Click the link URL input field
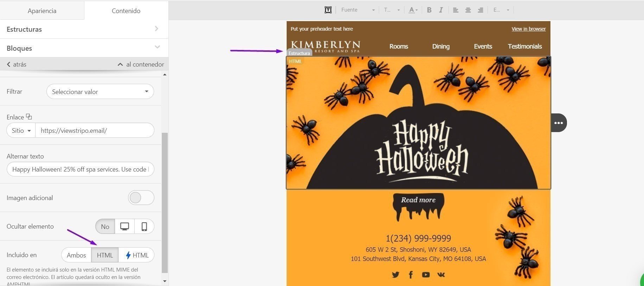This screenshot has width=644, height=286. pyautogui.click(x=95, y=130)
